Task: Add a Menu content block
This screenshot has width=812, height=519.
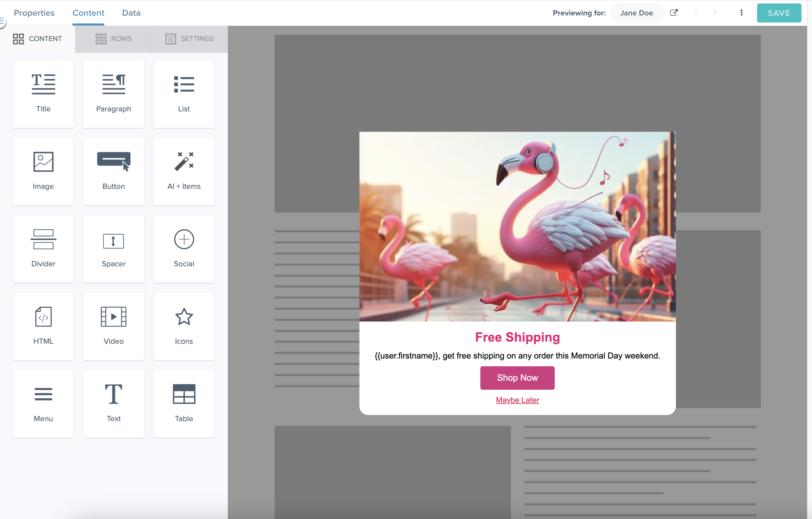Action: click(x=43, y=403)
